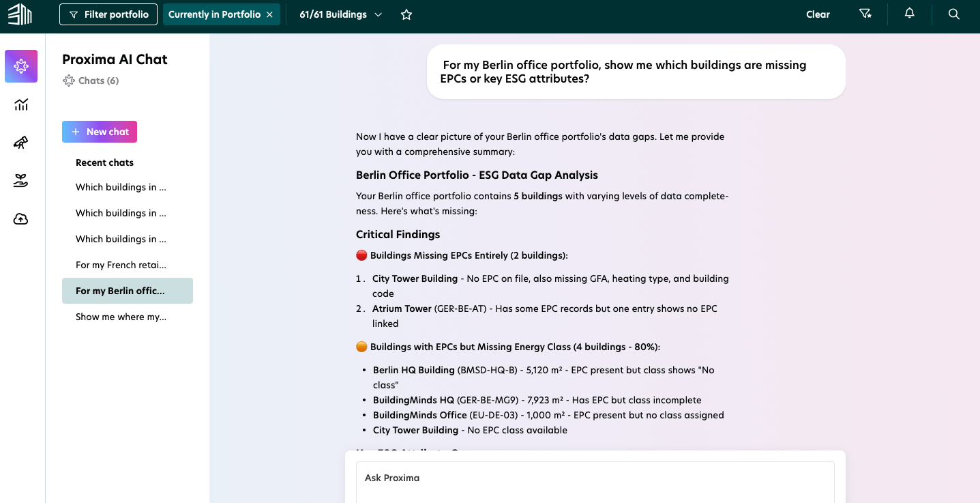This screenshot has width=980, height=503.
Task: Open the analytics chart sidebar icon
Action: click(x=21, y=104)
